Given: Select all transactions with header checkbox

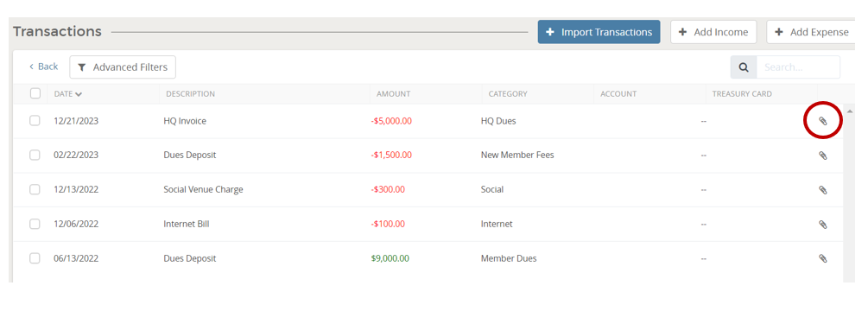Looking at the screenshot, I should pyautogui.click(x=35, y=93).
